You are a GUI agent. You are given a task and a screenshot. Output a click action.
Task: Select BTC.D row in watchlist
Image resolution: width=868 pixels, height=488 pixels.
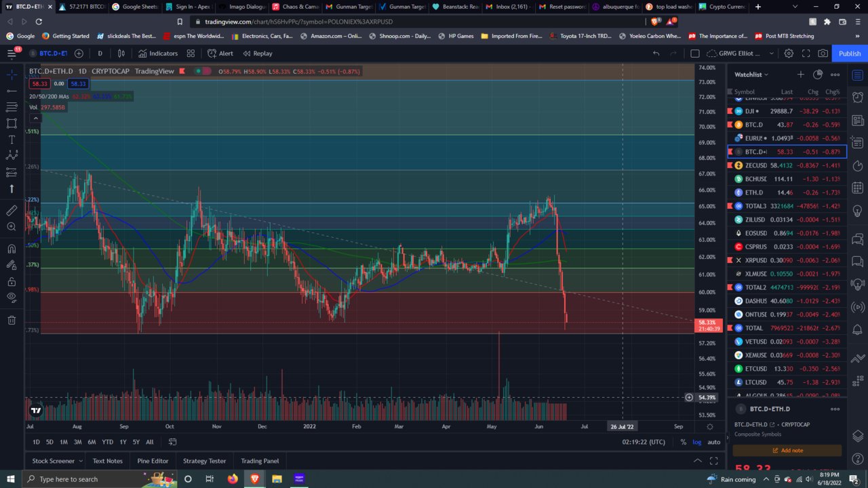(787, 125)
